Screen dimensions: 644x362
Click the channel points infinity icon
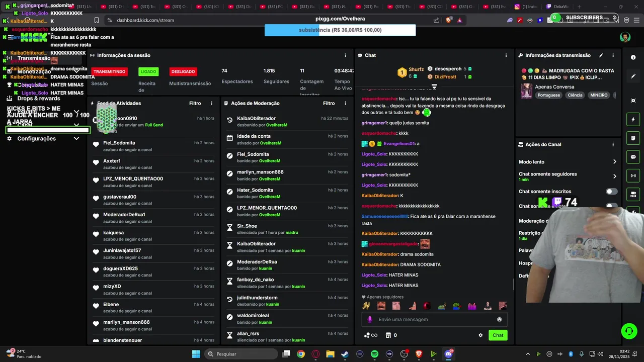[x=371, y=335]
